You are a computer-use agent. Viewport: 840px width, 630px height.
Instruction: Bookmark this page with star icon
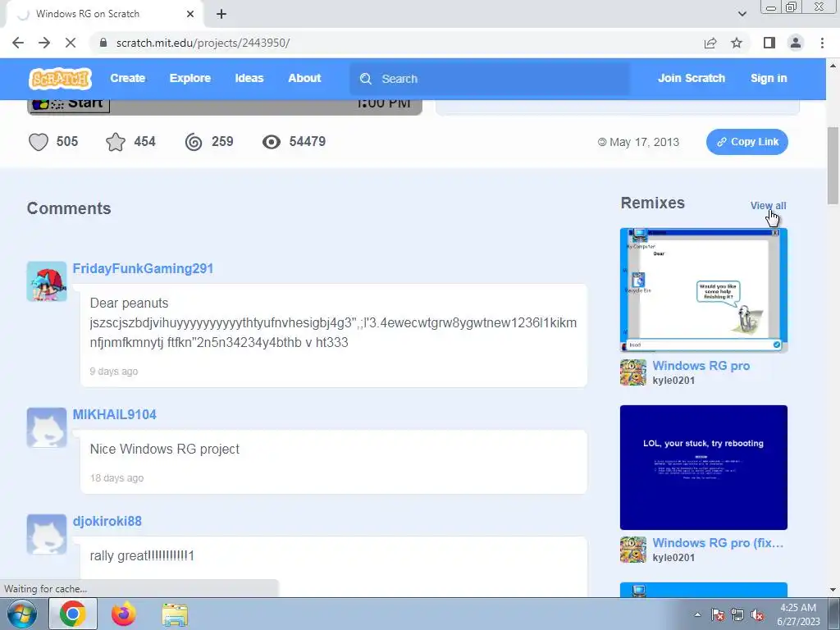point(737,43)
